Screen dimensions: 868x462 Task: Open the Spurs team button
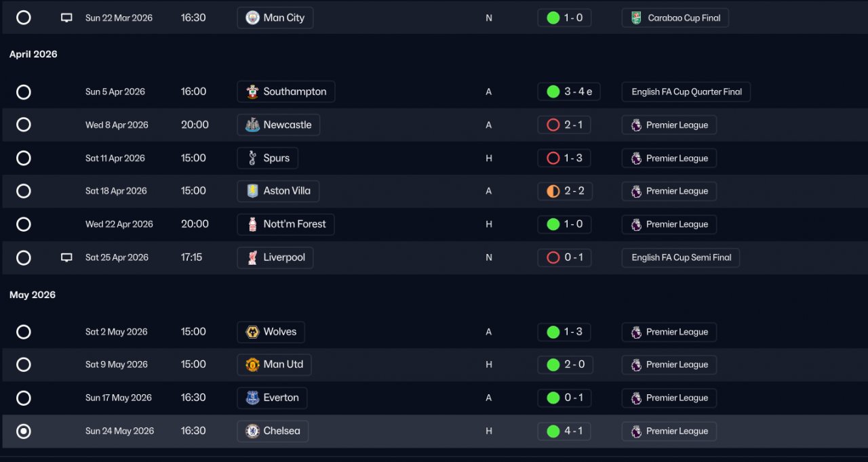point(268,158)
